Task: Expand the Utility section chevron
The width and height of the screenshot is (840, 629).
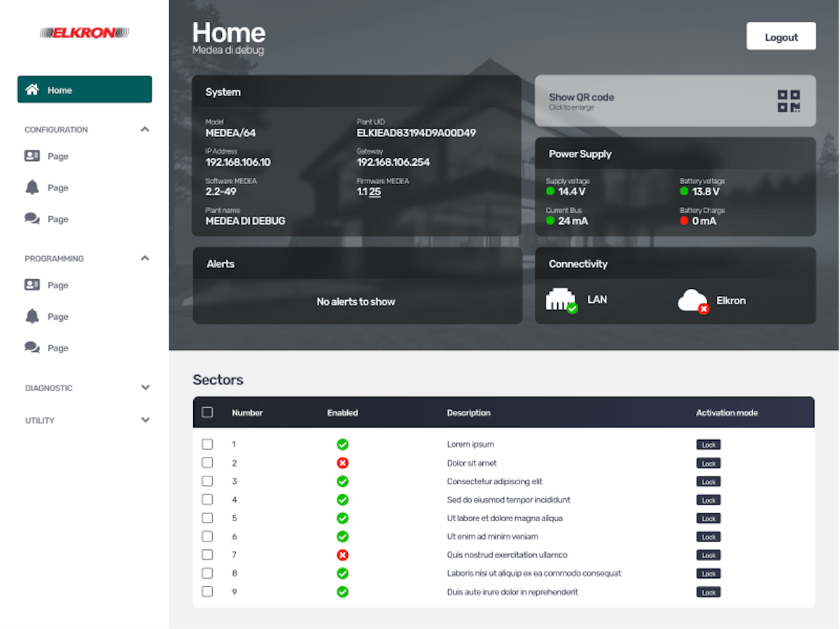Action: coord(145,420)
